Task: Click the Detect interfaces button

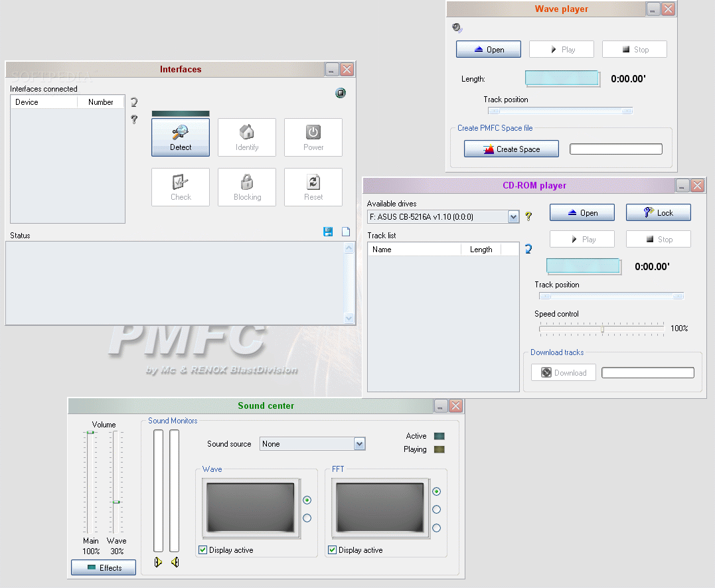Action: click(181, 137)
